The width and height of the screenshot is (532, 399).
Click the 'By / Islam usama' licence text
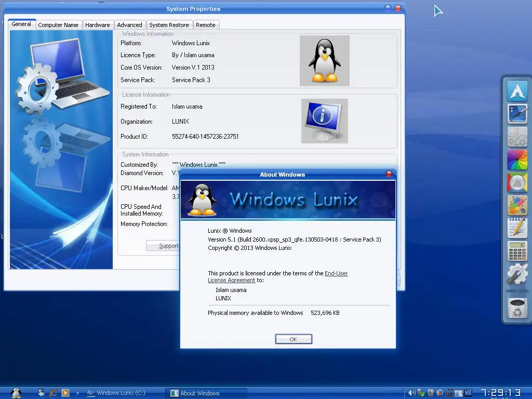(x=193, y=55)
